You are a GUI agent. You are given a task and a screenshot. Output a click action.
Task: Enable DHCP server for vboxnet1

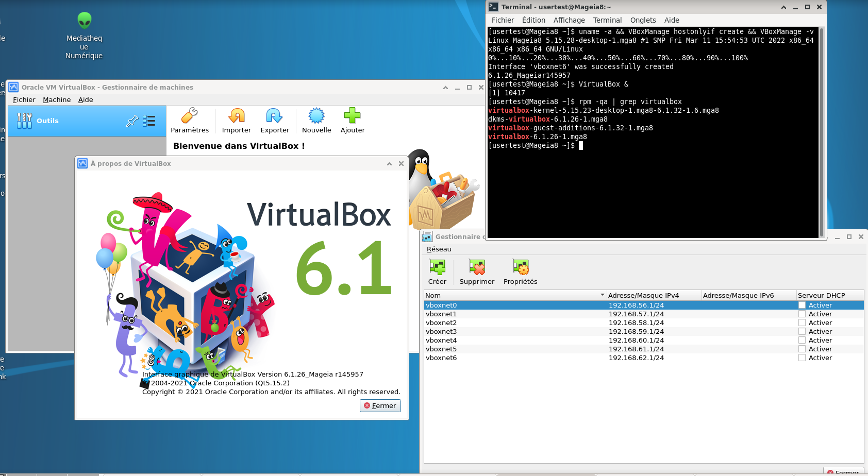pyautogui.click(x=802, y=314)
